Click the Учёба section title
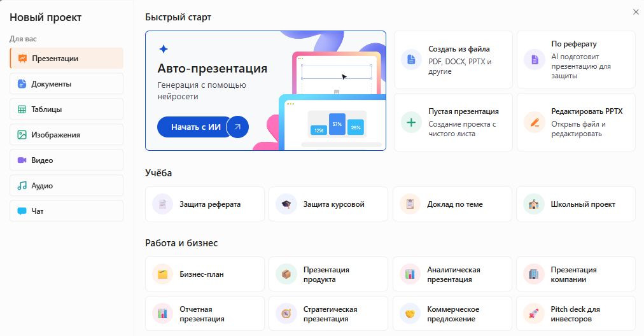This screenshot has height=336, width=644. pos(158,173)
